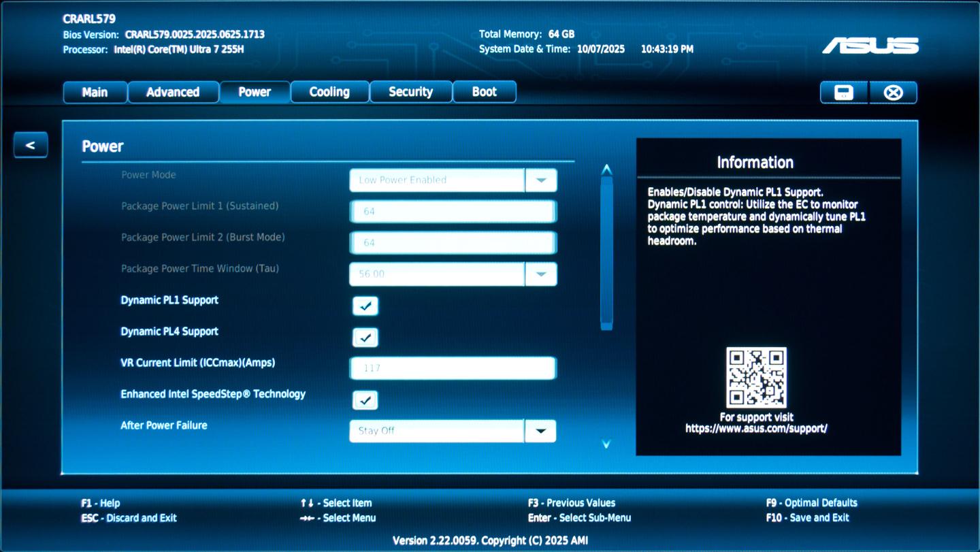Click the arrows Select Item hint

(x=336, y=504)
